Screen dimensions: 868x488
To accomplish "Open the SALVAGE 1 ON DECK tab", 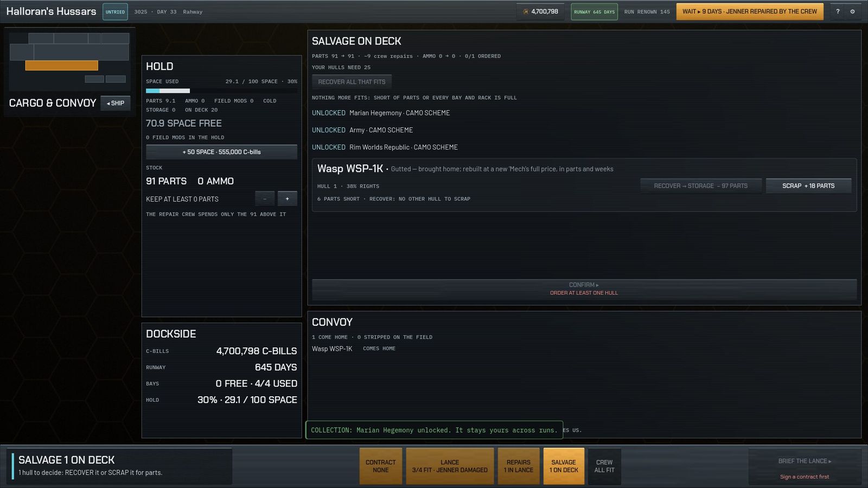I will tap(564, 466).
